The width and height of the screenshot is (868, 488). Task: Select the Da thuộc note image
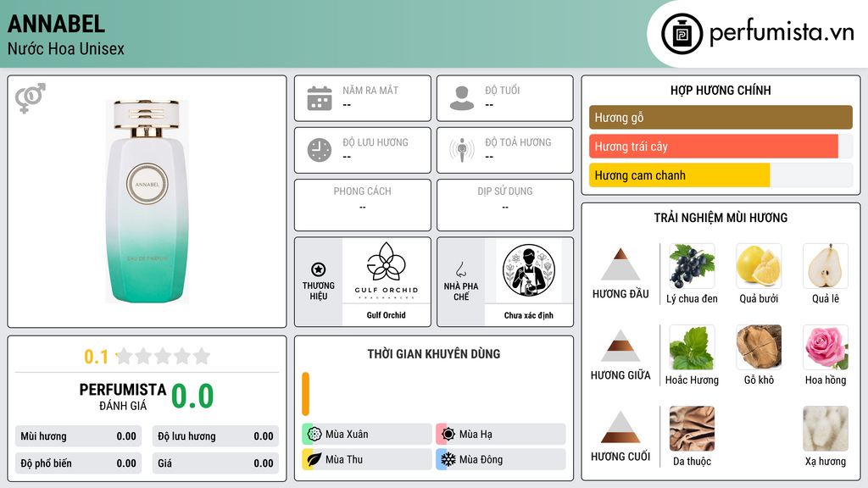692,429
